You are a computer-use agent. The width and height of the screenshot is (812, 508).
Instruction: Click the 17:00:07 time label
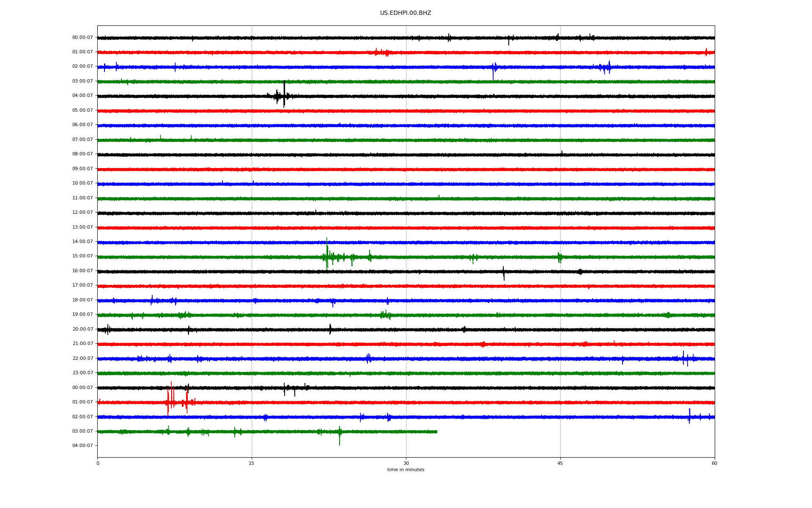[82, 285]
